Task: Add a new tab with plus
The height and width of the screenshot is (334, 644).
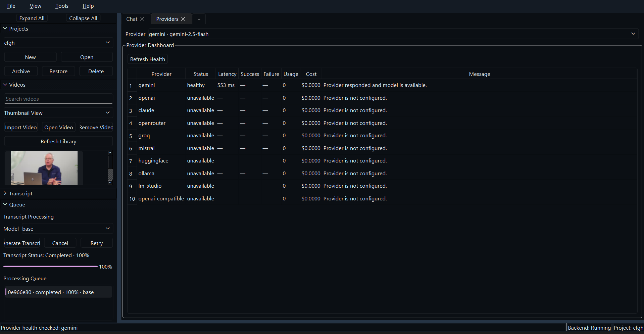Action: (199, 19)
